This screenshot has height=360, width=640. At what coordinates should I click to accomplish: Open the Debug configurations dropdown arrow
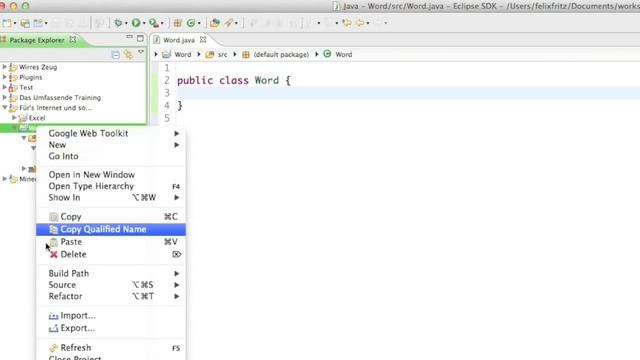click(126, 23)
